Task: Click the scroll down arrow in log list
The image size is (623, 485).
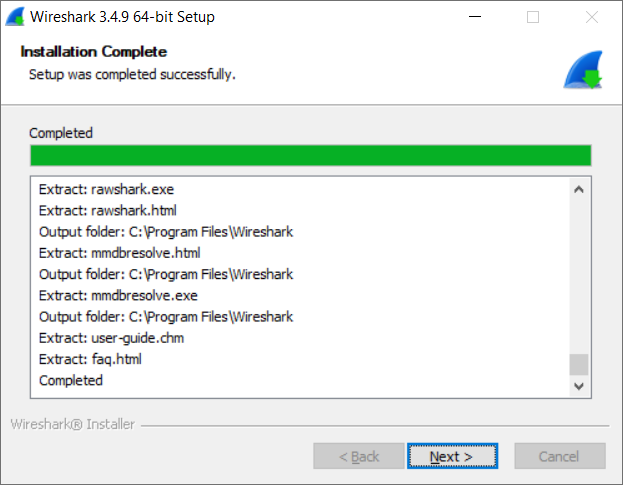Action: [x=579, y=386]
